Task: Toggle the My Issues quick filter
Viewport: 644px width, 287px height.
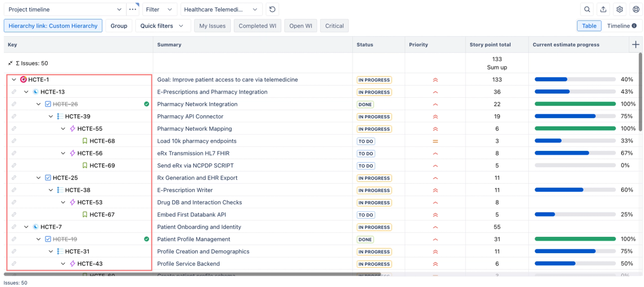Action: coord(212,25)
